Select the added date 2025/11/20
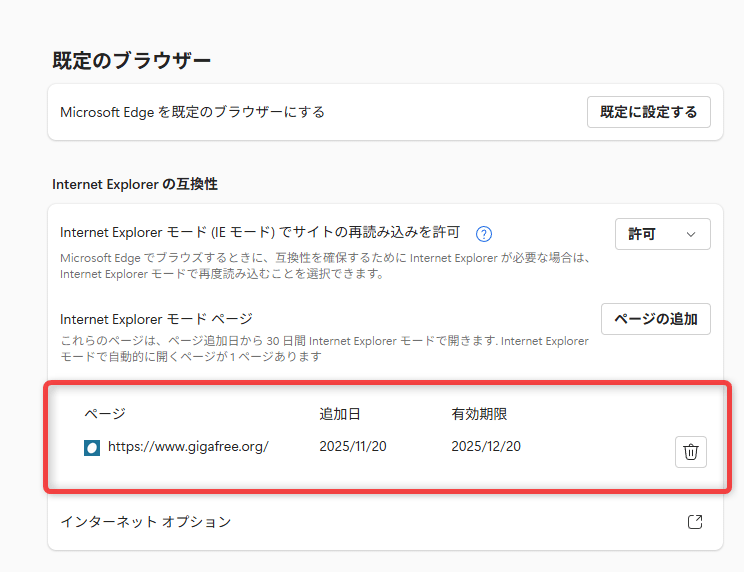744x572 pixels. (353, 446)
